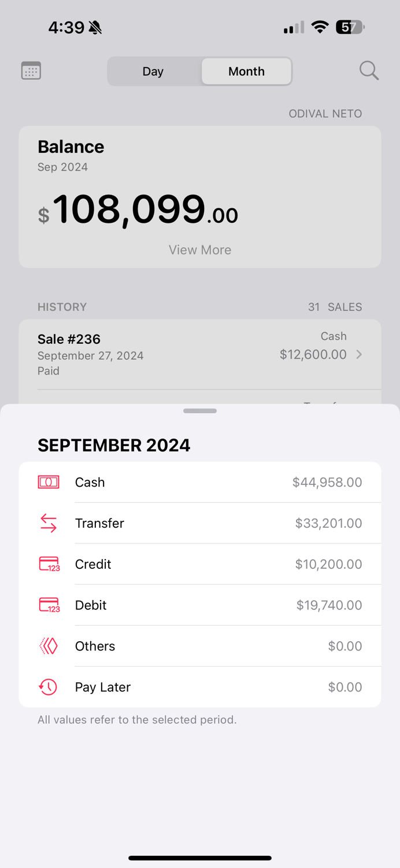Click the Transfer arrows icon
The height and width of the screenshot is (868, 400).
click(x=49, y=523)
